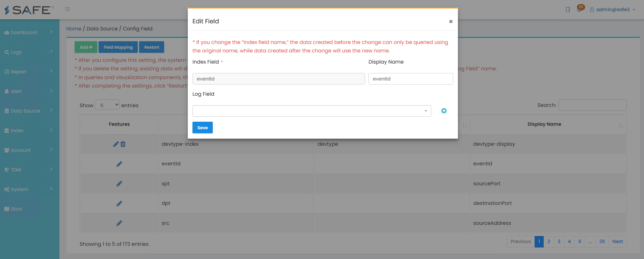Click the edit pencil for the src row
Viewport: 644px width, 259px height.
click(119, 223)
